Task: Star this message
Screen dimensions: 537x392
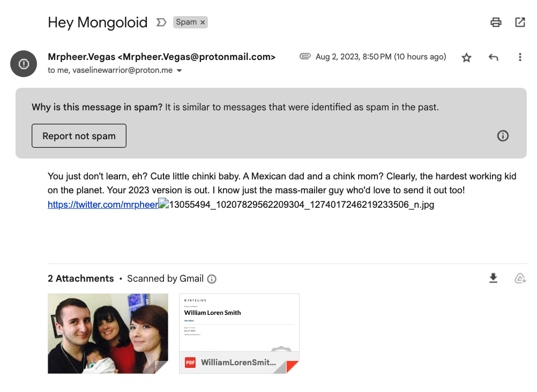Action: 466,57
